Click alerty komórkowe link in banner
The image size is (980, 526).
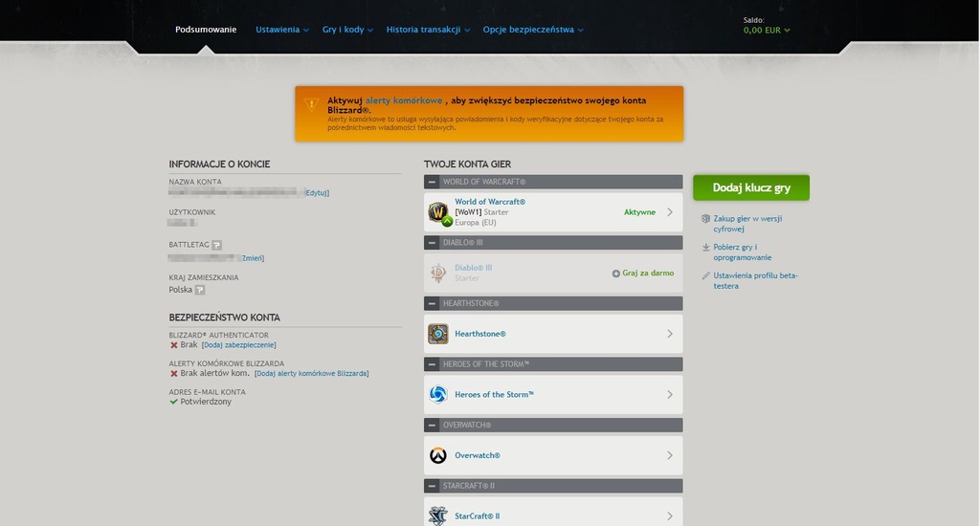pos(404,100)
